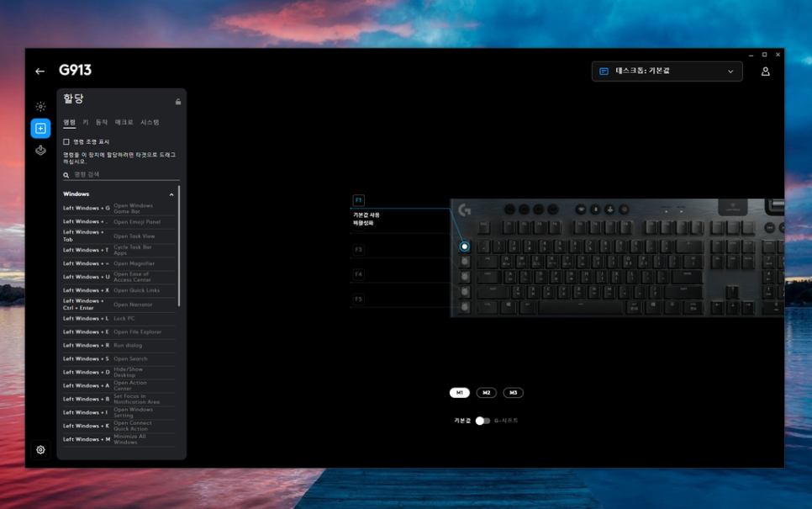Enable 명령 조명 표시 checkbox
Screen dimensions: 812x509
tap(66, 141)
